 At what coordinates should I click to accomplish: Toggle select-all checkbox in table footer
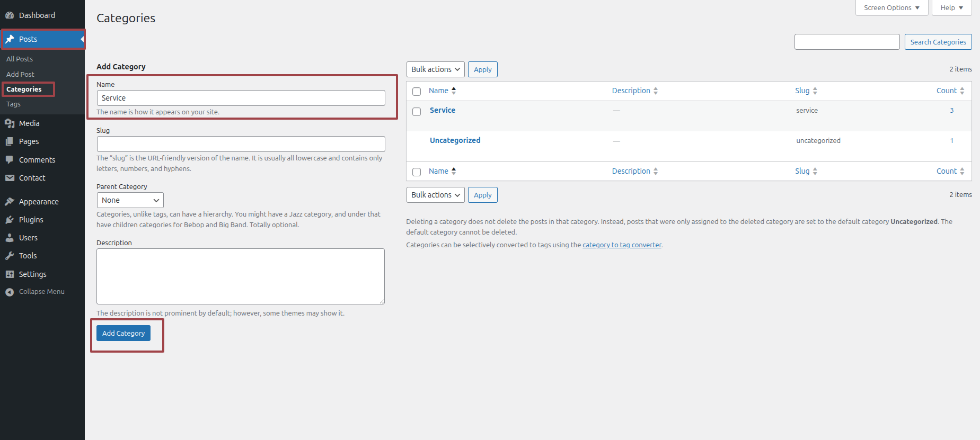point(417,172)
